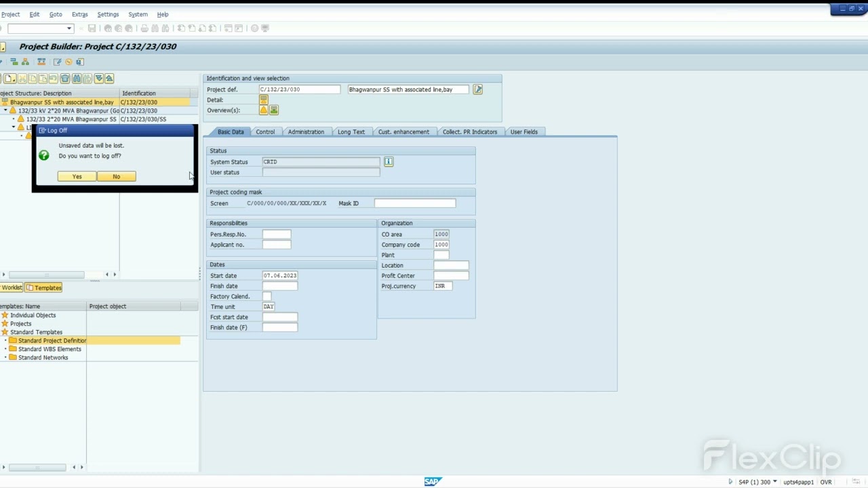868x488 pixels.
Task: Select the Standard Templates item
Action: (x=36, y=332)
